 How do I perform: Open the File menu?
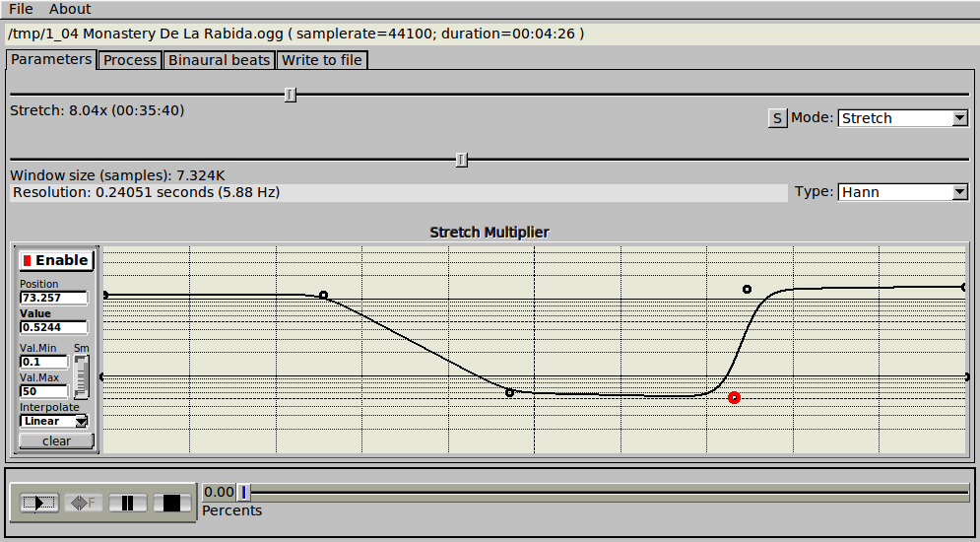pos(21,9)
